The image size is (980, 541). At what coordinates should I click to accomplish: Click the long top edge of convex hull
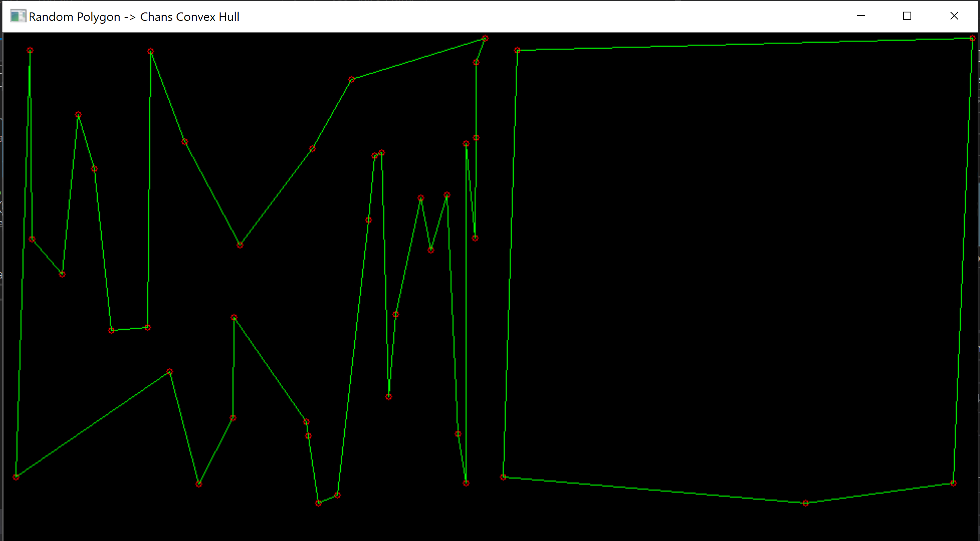743,44
